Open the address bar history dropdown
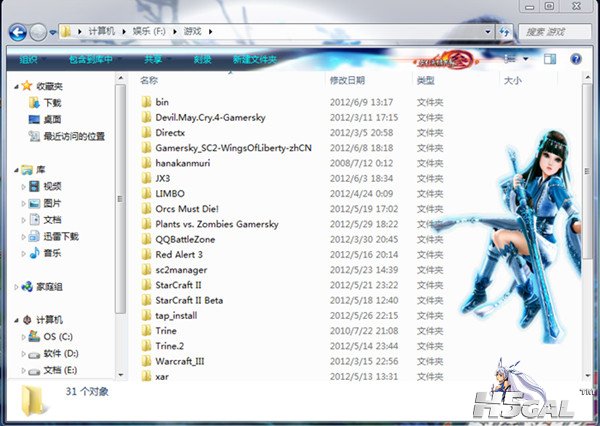The width and height of the screenshot is (600, 426). [x=488, y=32]
